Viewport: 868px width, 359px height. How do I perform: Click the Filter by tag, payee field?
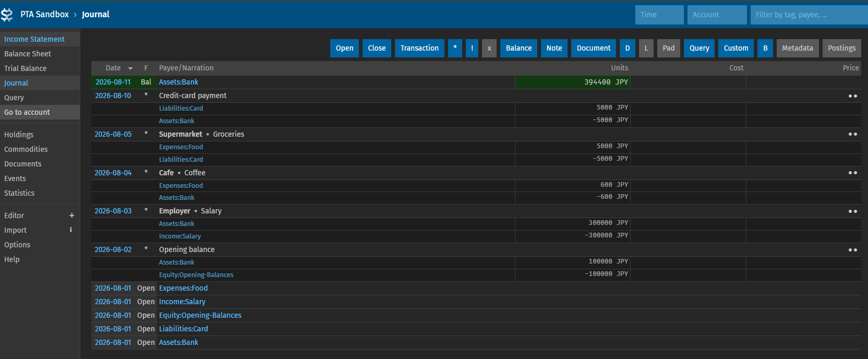(x=809, y=15)
